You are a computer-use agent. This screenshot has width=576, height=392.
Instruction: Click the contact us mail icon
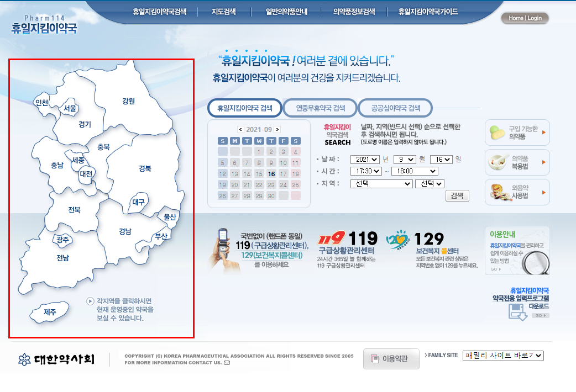(x=227, y=363)
